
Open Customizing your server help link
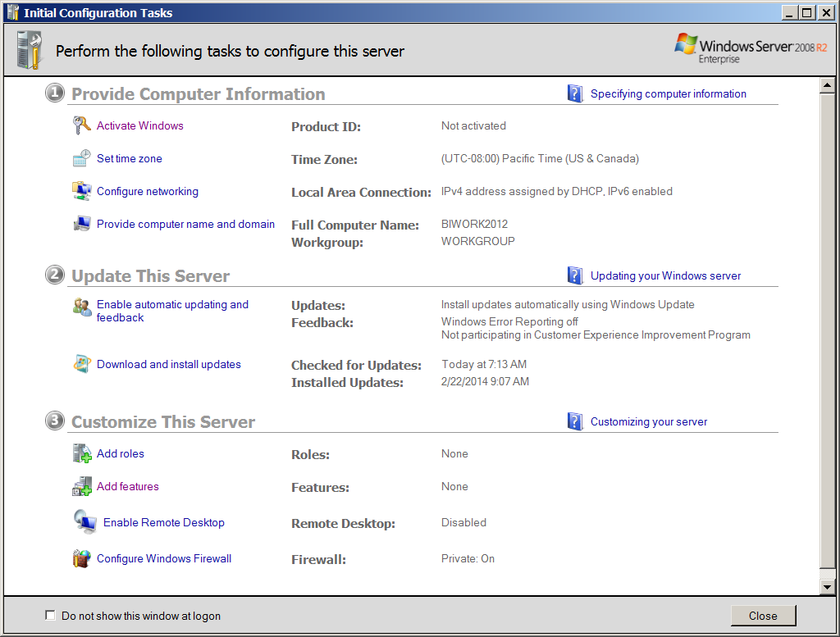click(x=648, y=422)
